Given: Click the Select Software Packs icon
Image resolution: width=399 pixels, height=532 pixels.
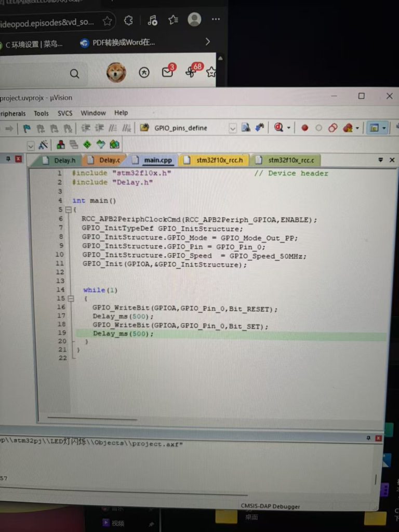Looking at the screenshot, I should click(x=101, y=144).
